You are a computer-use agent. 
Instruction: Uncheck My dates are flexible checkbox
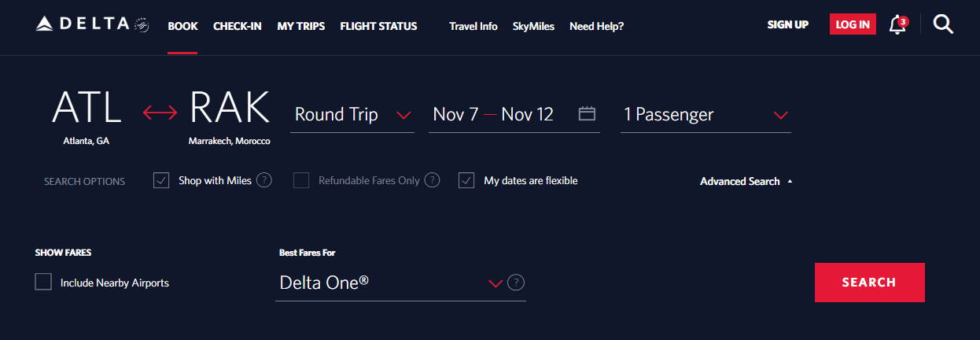[x=466, y=180]
